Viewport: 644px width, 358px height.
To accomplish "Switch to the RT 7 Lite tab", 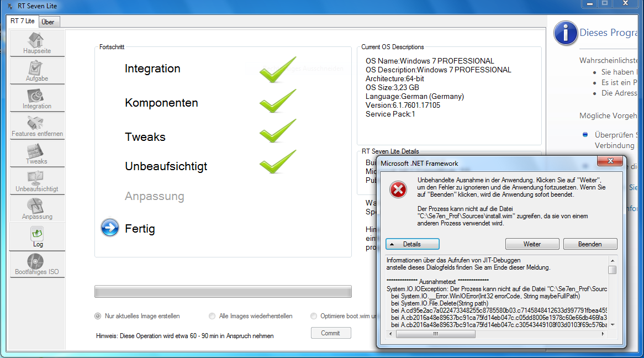I will tap(22, 21).
